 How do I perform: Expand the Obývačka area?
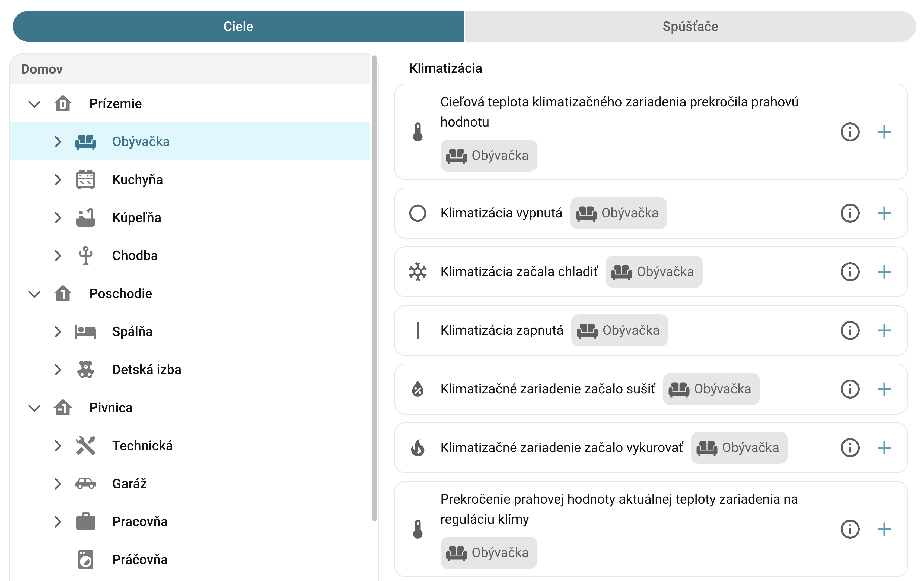coord(58,142)
